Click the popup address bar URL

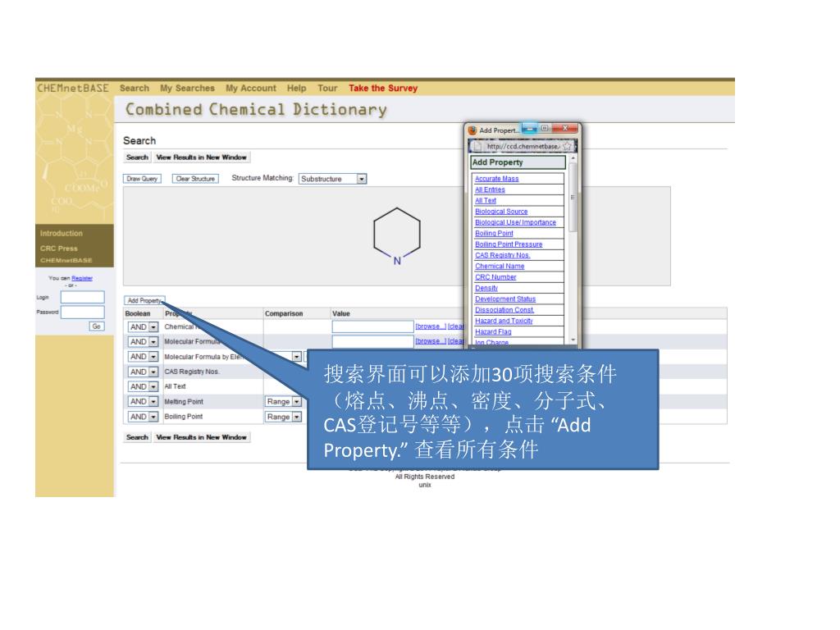[x=523, y=146]
